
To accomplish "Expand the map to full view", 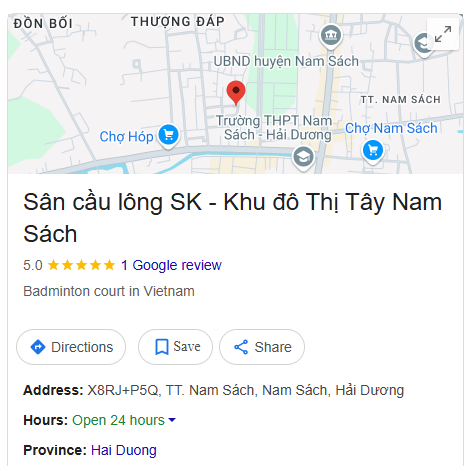I will click(x=443, y=34).
